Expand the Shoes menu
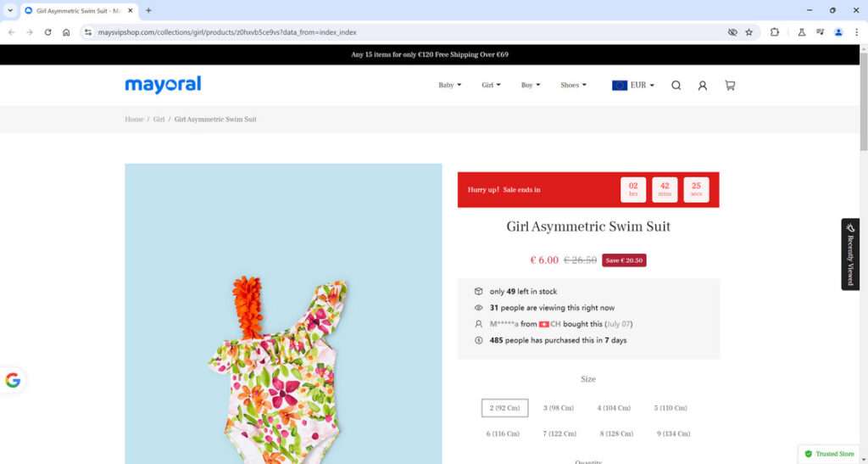Viewport: 868px width, 464px height. 573,86
